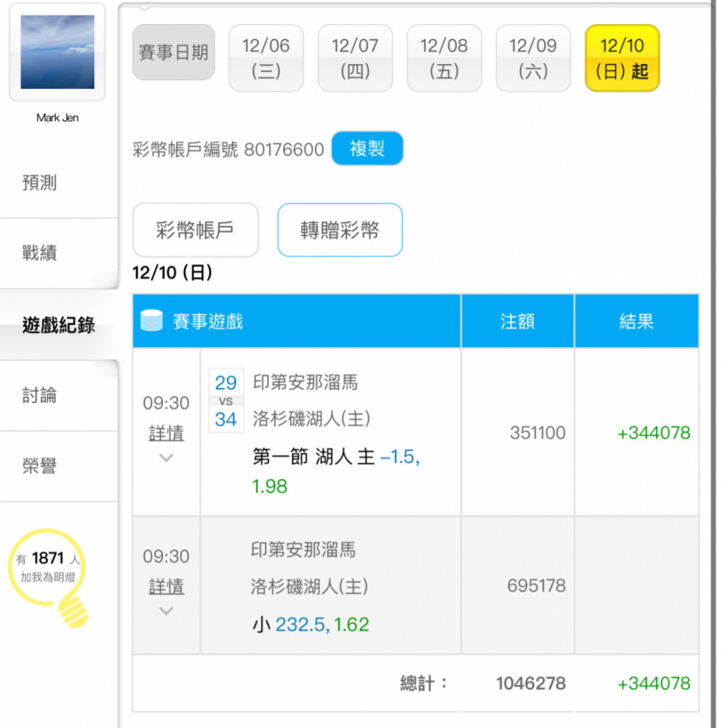Screen dimensions: 721x728
Task: Expand details chevron for second 09:30 game
Action: click(167, 612)
